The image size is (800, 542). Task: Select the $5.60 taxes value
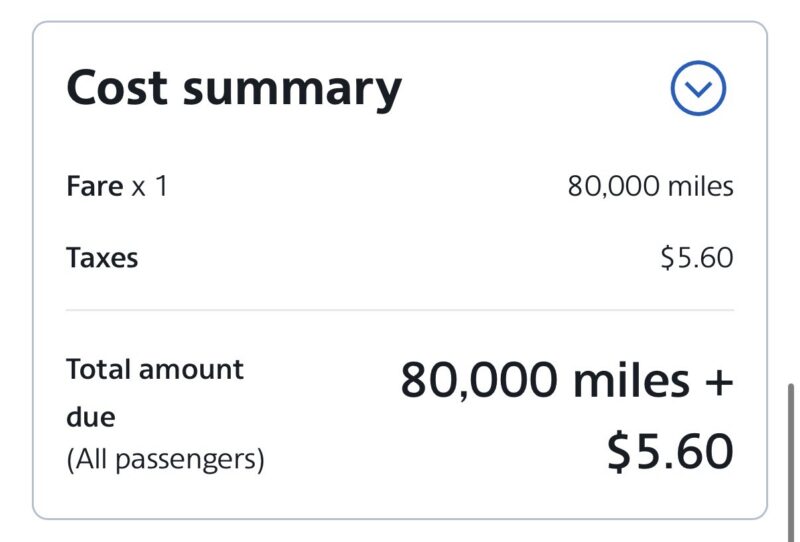point(696,258)
